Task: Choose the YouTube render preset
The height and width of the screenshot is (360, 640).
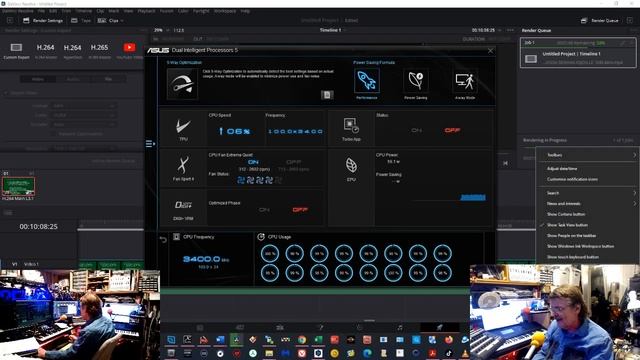Action: [129, 51]
